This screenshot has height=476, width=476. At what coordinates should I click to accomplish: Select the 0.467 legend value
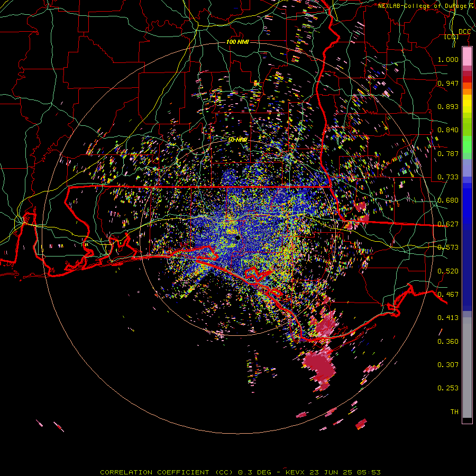point(448,294)
